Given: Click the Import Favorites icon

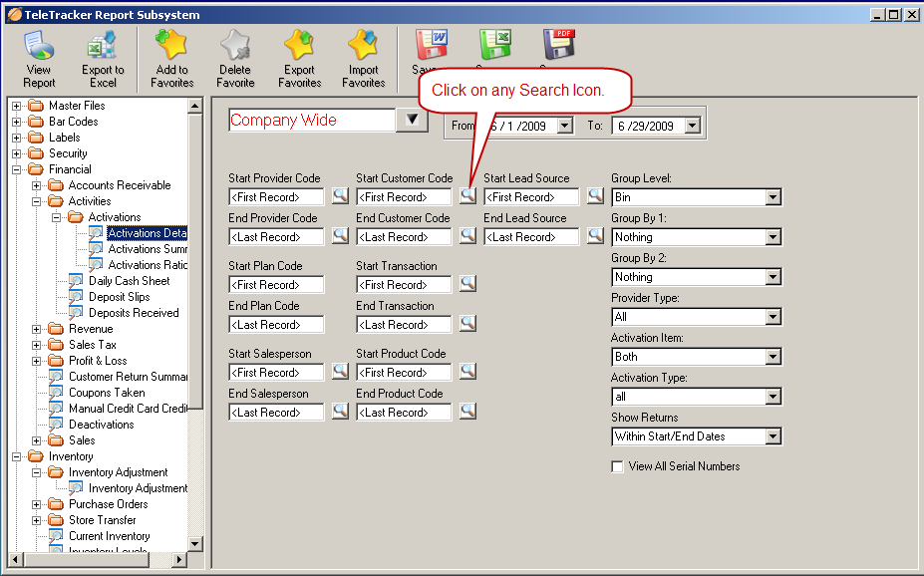Looking at the screenshot, I should 363,58.
